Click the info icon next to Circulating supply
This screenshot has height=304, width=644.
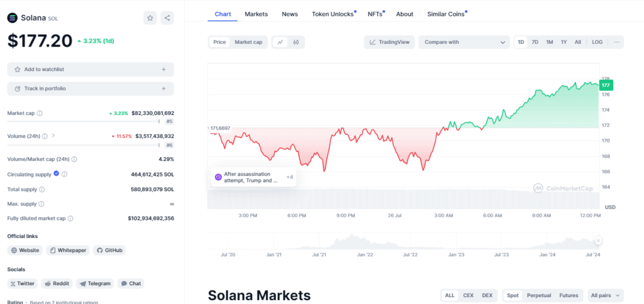[65, 175]
